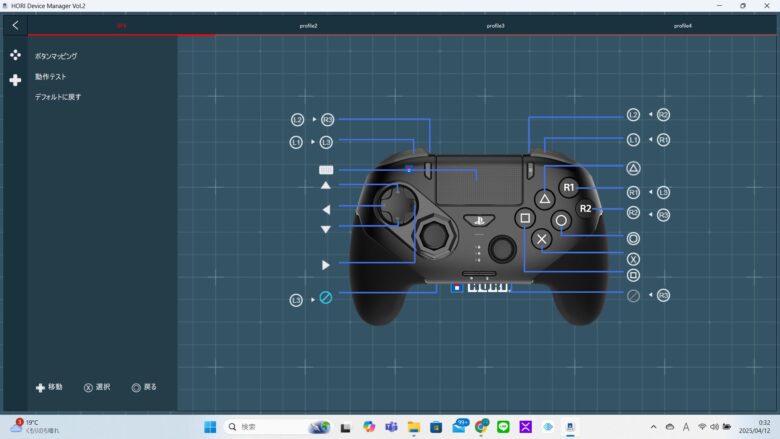The width and height of the screenshot is (780, 439).
Task: Click the left-side L1 icon mapped to L3
Action: click(296, 143)
